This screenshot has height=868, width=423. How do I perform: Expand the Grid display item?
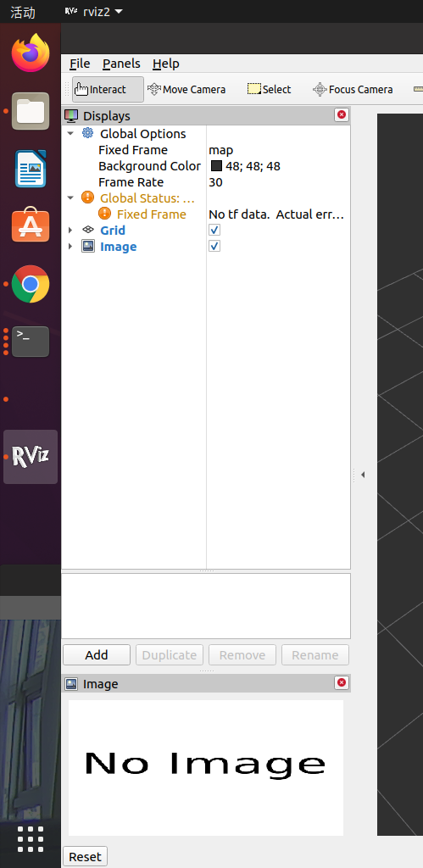[70, 230]
